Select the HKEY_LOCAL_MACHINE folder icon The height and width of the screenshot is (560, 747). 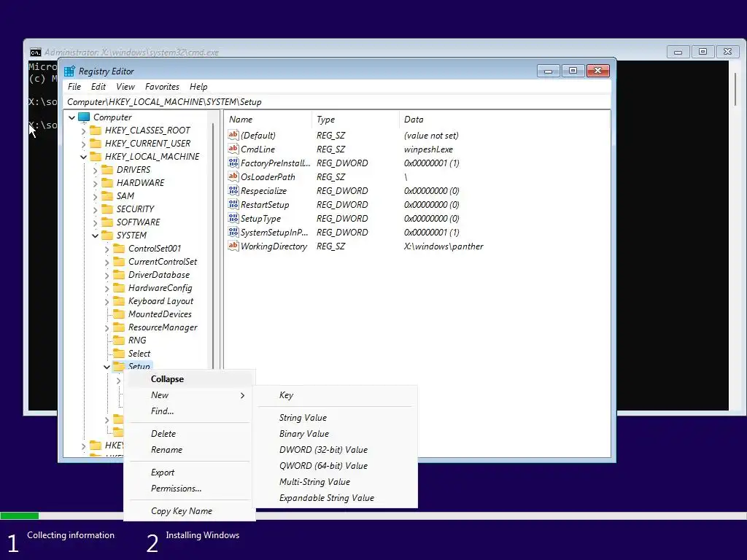pyautogui.click(x=96, y=156)
